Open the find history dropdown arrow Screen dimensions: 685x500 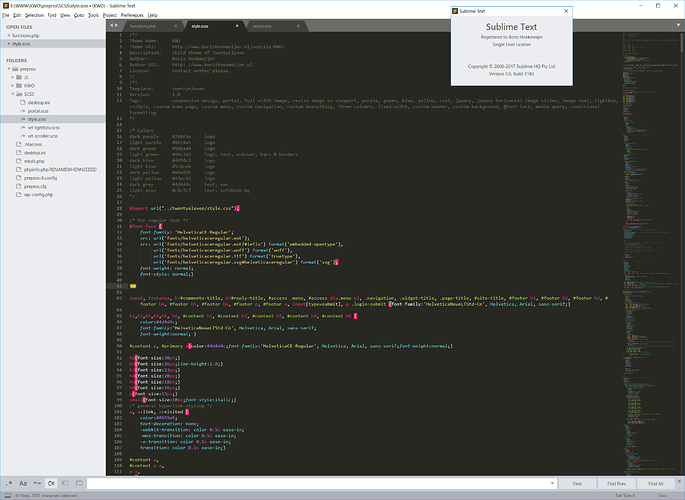pos(552,483)
